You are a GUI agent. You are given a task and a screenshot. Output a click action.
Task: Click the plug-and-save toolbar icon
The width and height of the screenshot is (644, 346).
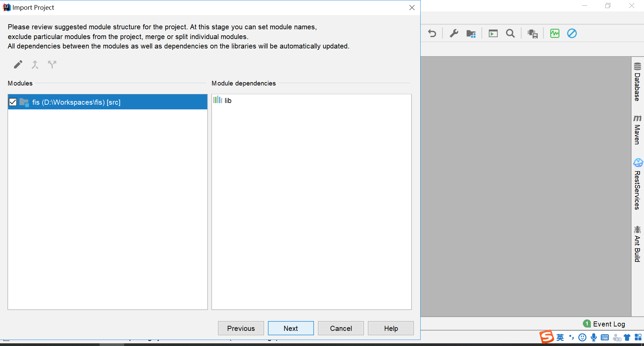click(x=533, y=34)
